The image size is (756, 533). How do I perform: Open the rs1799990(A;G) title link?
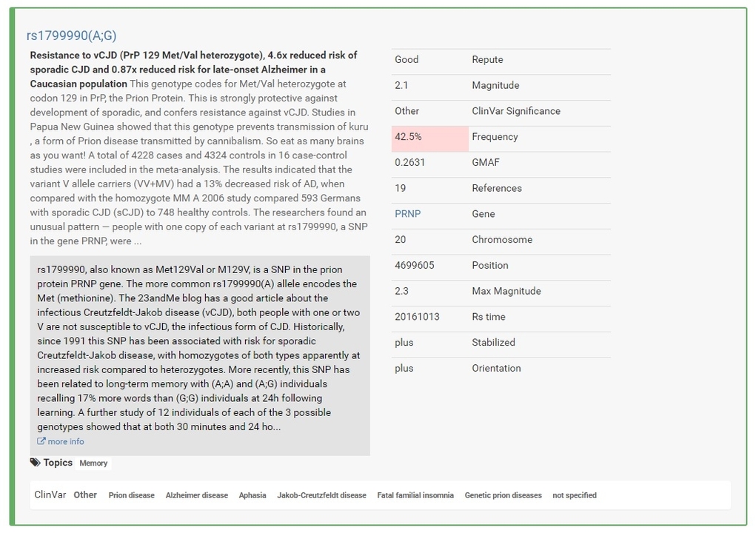point(71,36)
